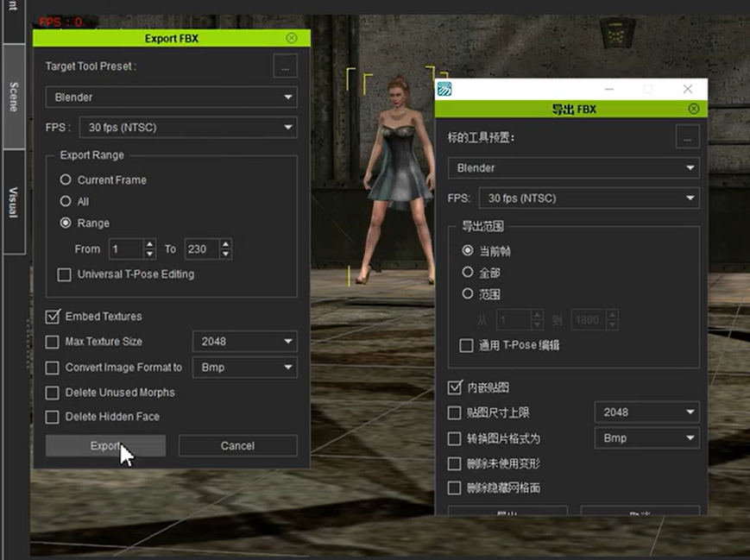Click the Cancel button

(x=237, y=446)
